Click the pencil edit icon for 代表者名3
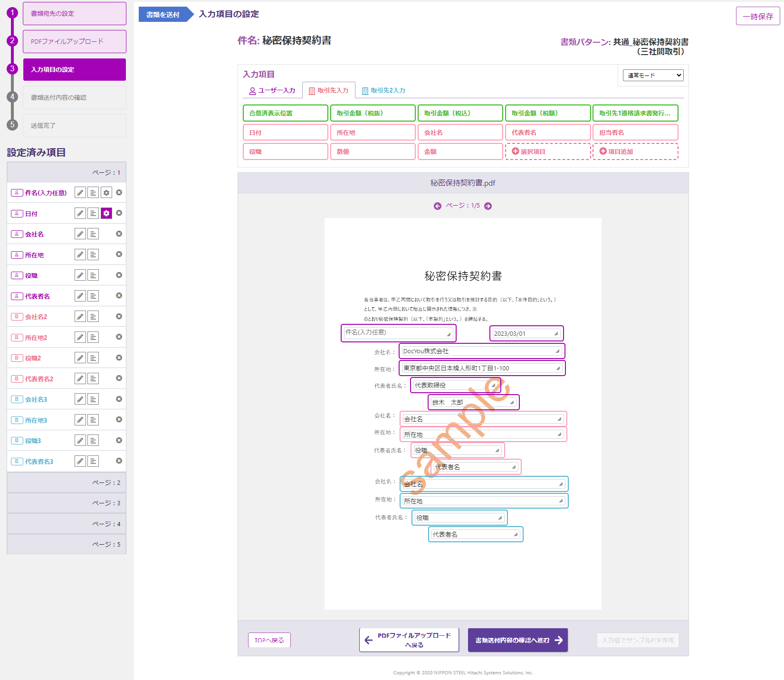The image size is (784, 680). (80, 461)
